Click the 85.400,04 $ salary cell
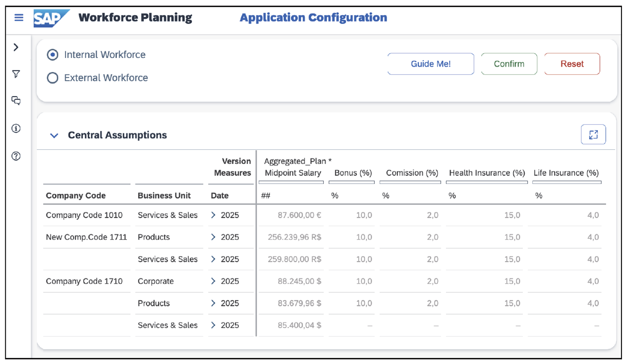The width and height of the screenshot is (628, 364). (x=299, y=325)
